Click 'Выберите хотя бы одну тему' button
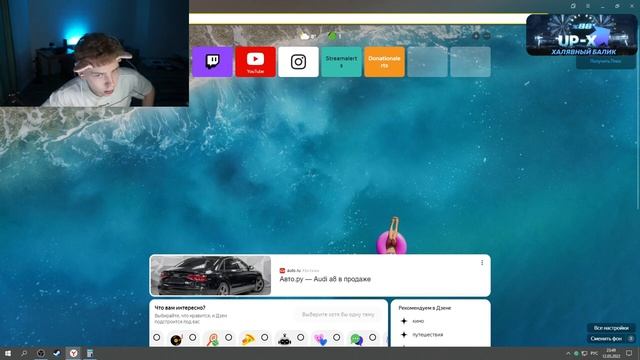Screen dimensions: 640x360 [x=338, y=314]
